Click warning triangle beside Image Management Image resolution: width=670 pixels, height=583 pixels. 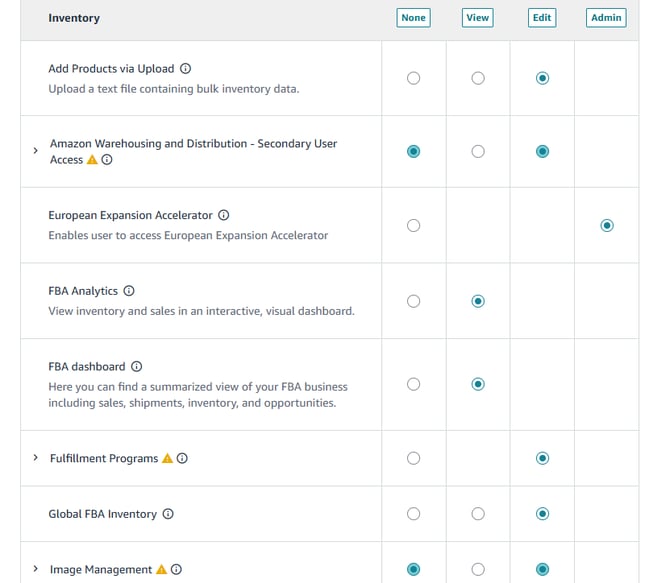[161, 570]
